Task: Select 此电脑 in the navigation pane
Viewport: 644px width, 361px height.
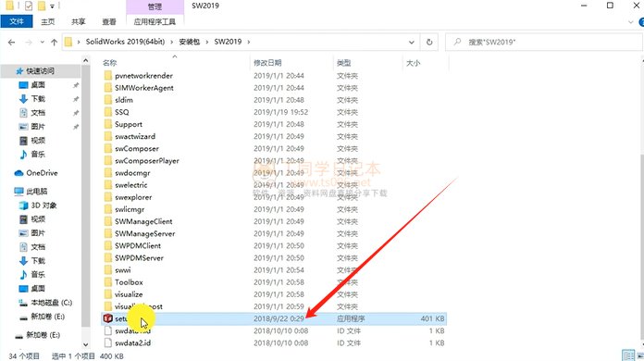Action: point(37,192)
